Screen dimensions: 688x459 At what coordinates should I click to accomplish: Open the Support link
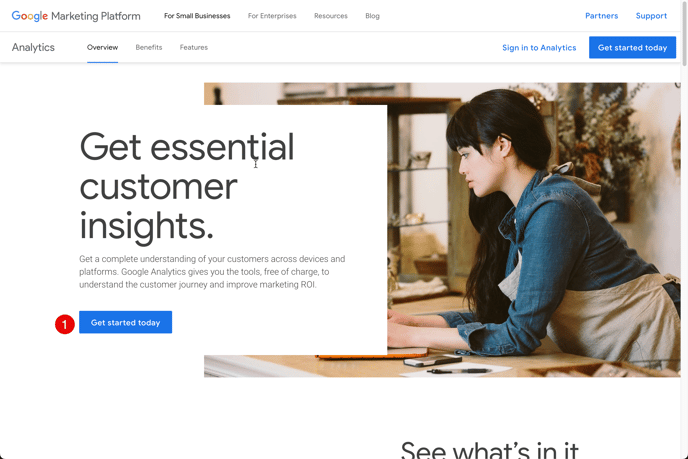(651, 16)
